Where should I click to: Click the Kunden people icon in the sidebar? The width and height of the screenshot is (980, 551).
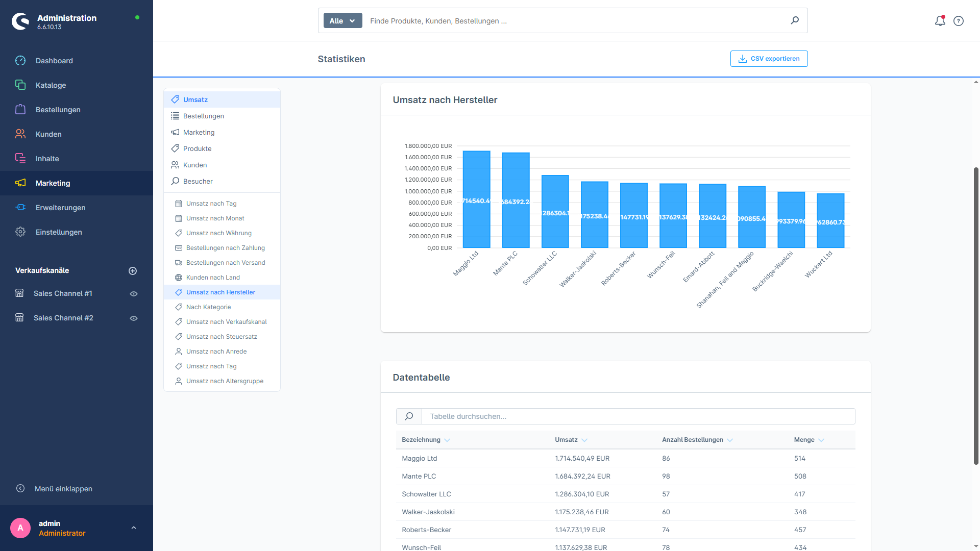pos(20,134)
